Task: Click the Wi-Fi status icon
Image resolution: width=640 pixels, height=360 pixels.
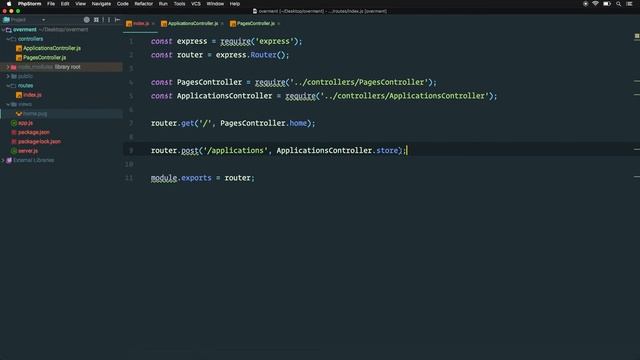Action: [596, 4]
